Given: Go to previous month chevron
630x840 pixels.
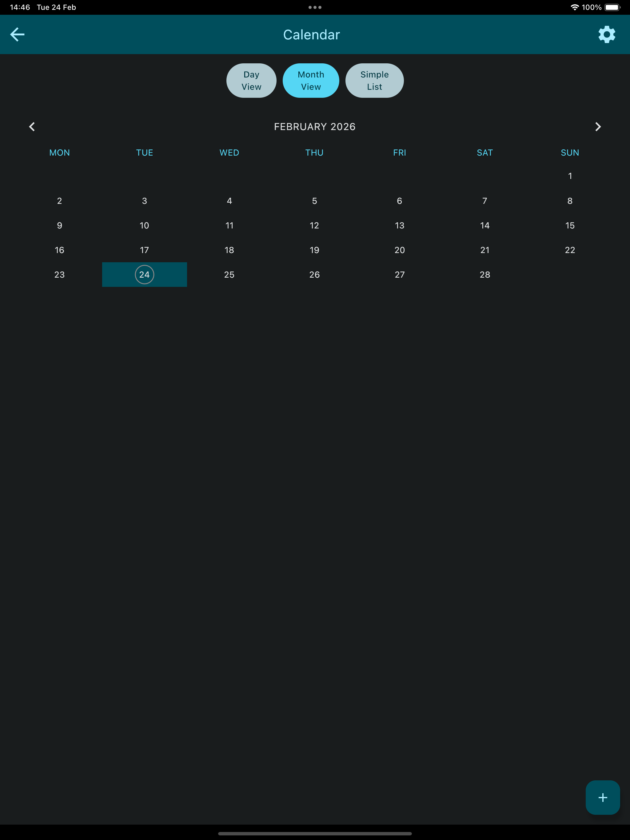Looking at the screenshot, I should pos(32,127).
